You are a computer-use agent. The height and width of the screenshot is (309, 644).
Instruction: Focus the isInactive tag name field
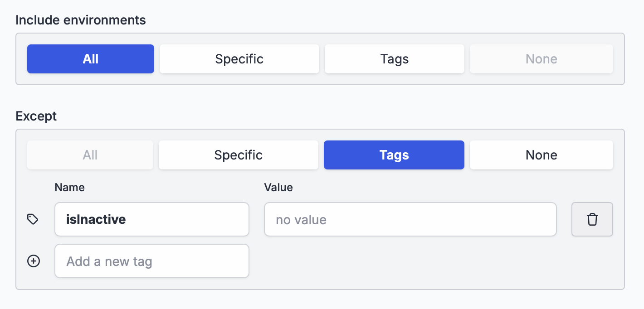[x=152, y=219]
